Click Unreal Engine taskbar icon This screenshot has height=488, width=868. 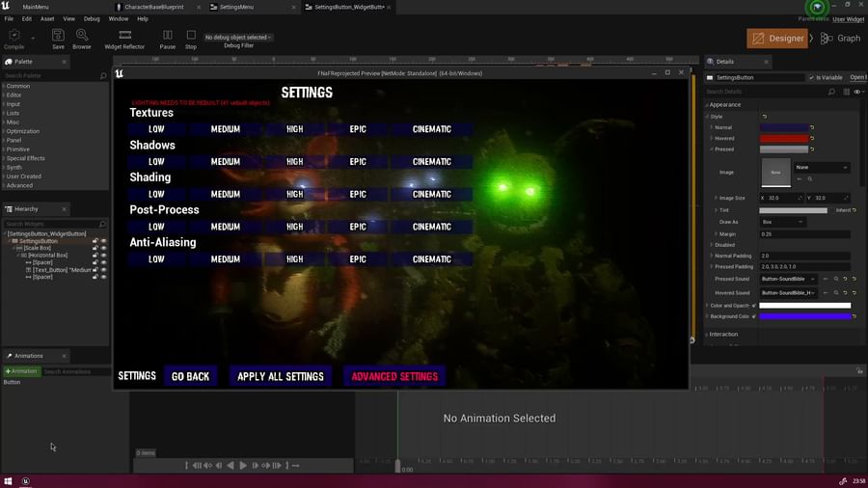(x=25, y=481)
